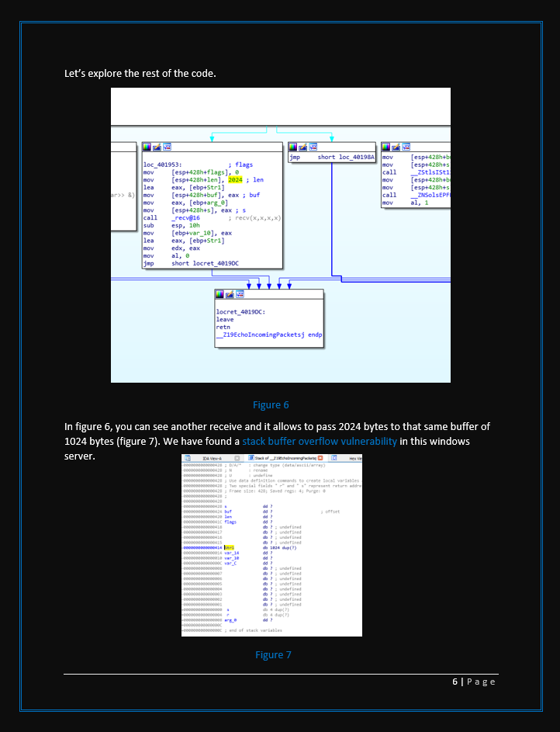Click the edit-pencil icon of the ZStlsISt node

396,147
